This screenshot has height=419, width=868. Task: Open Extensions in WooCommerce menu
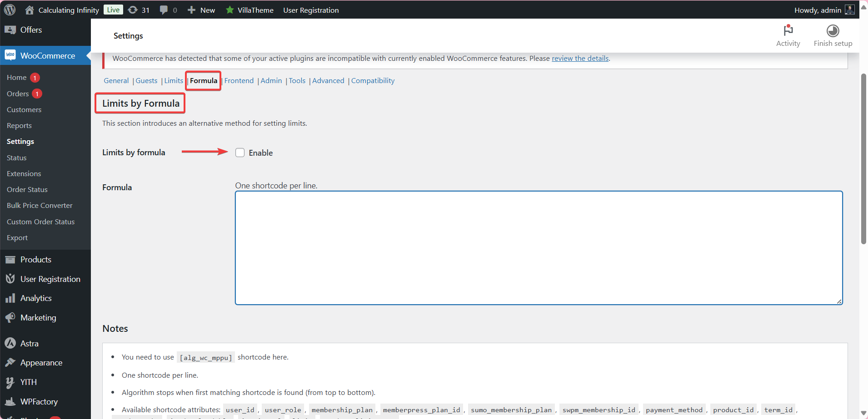click(24, 173)
